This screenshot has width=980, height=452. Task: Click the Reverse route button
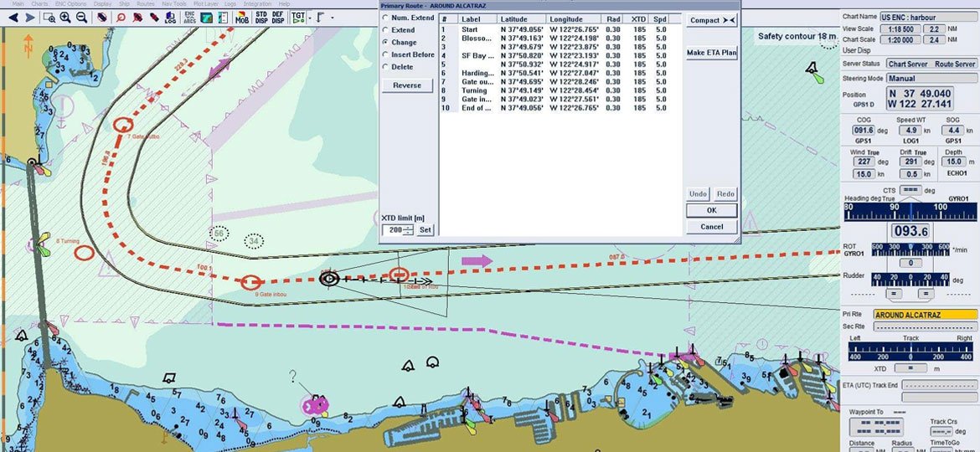click(x=407, y=85)
